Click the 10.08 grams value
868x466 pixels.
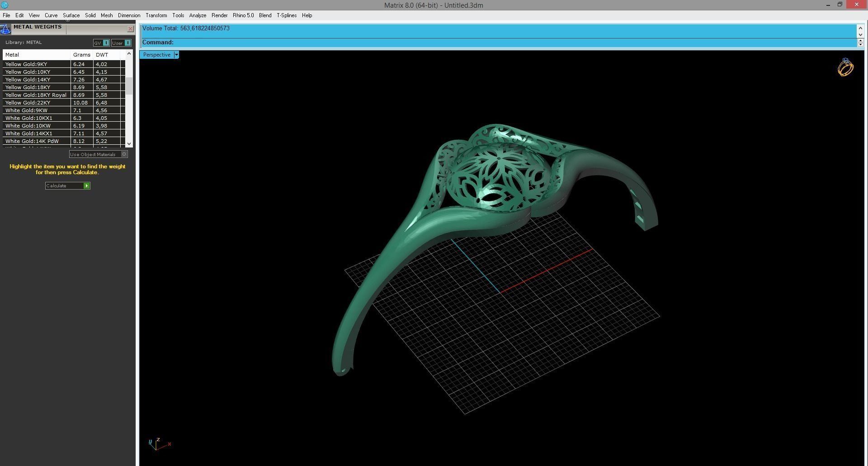(80, 103)
